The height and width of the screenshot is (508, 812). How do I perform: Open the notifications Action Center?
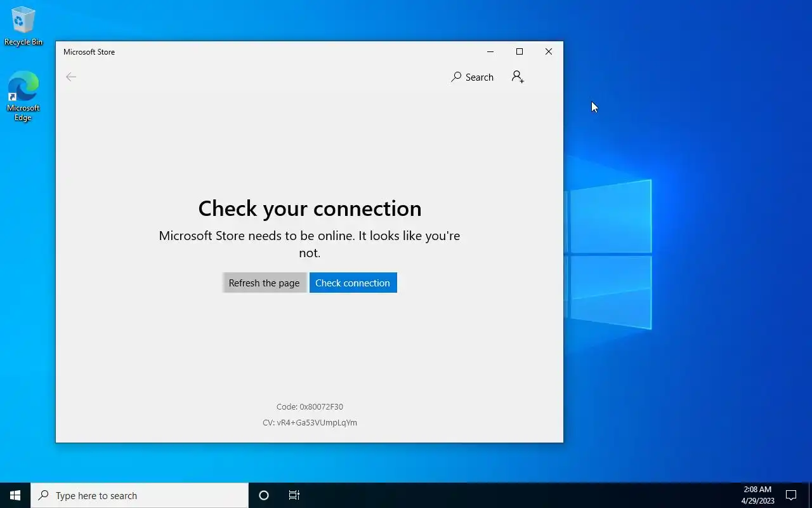click(x=791, y=495)
